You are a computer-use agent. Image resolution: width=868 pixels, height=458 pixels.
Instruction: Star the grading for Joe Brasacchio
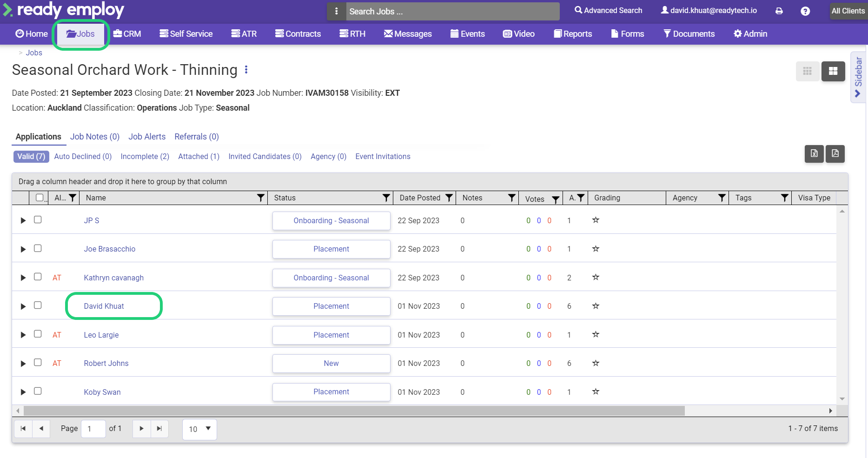click(596, 249)
